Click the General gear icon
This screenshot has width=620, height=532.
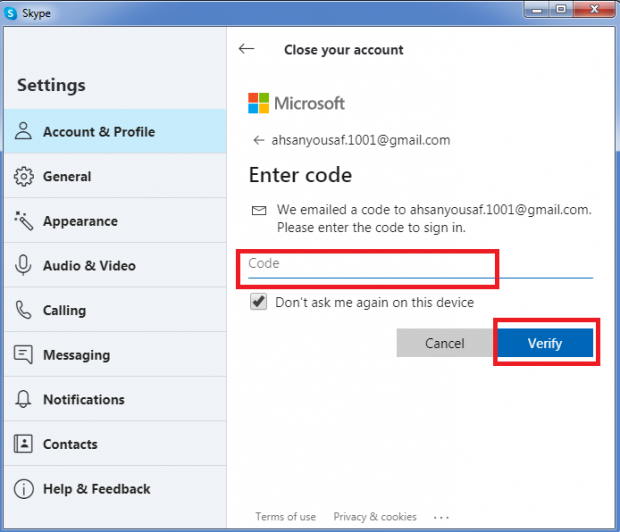tap(24, 176)
